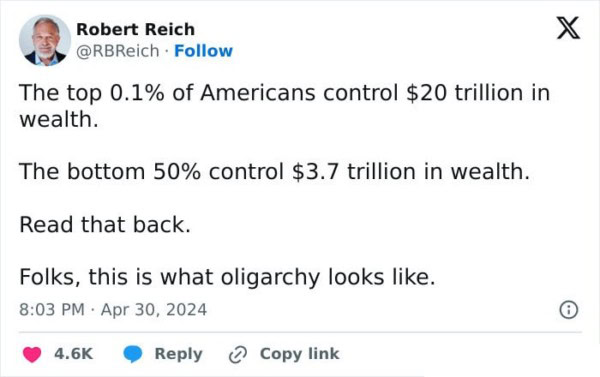The image size is (600, 377).
Task: Open the X logo link
Action: click(x=568, y=28)
